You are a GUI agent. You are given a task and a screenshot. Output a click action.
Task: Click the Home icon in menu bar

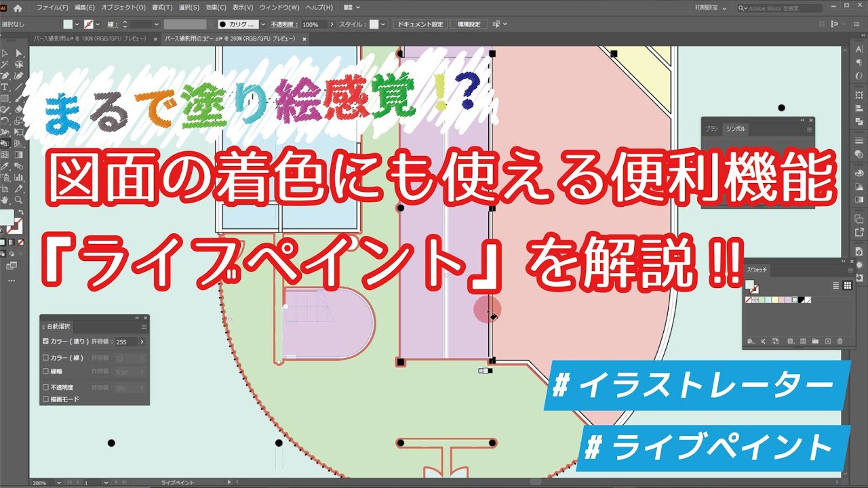18,7
